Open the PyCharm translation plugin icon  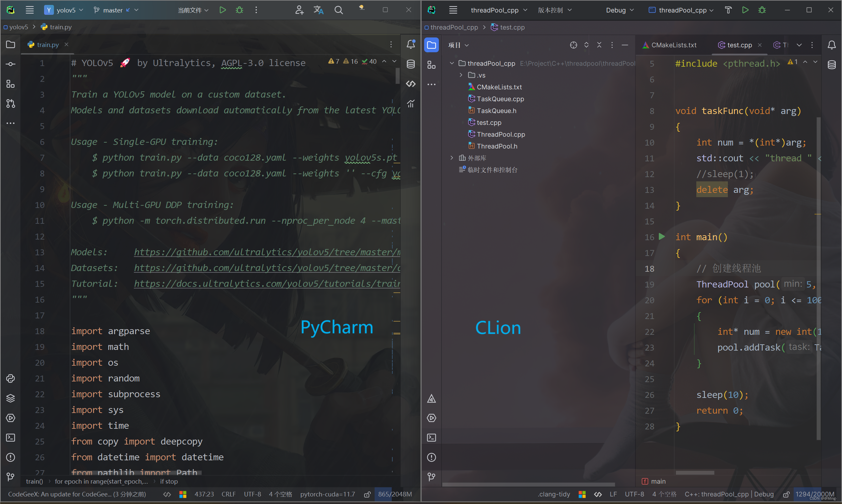(x=318, y=10)
